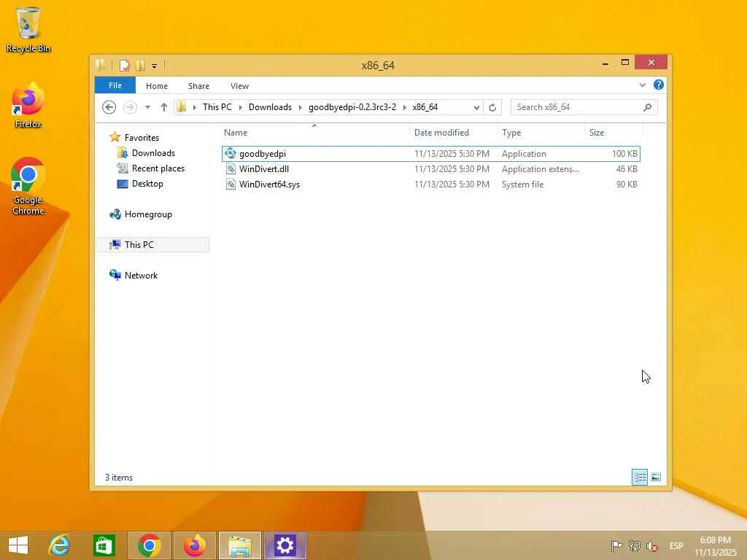Click the muted volume tray icon
The height and width of the screenshot is (560, 747).
pyautogui.click(x=652, y=545)
